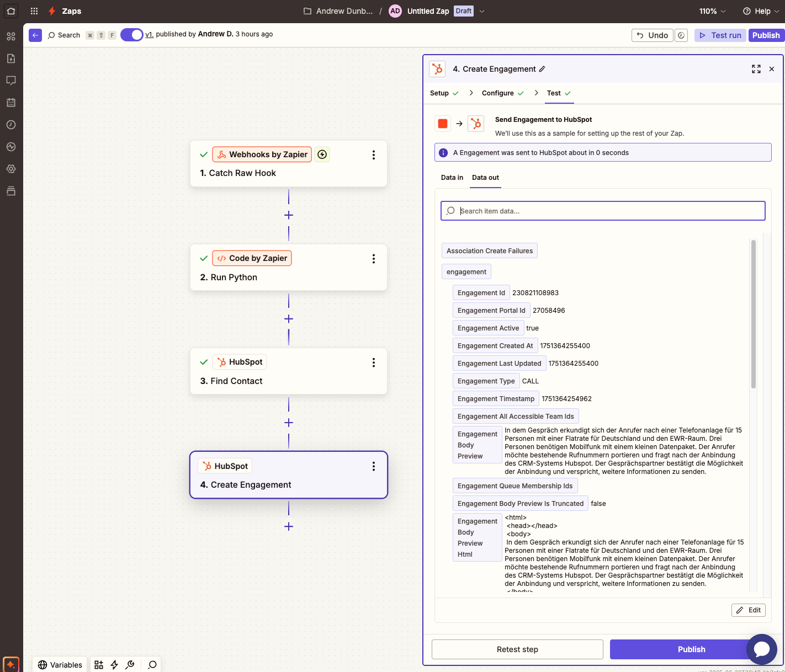Viewport: 785px width, 672px height.
Task: Select the Webhooks by Zapier step card
Action: 289,163
